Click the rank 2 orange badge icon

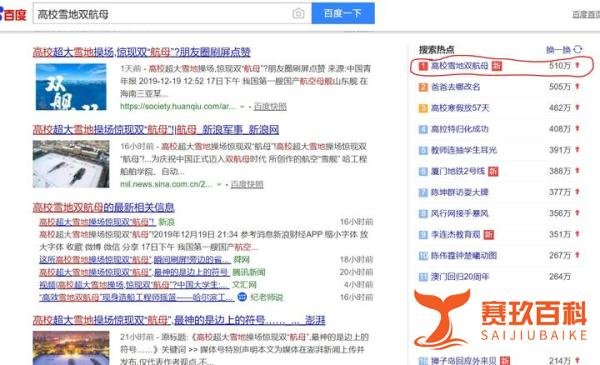pyautogui.click(x=423, y=87)
